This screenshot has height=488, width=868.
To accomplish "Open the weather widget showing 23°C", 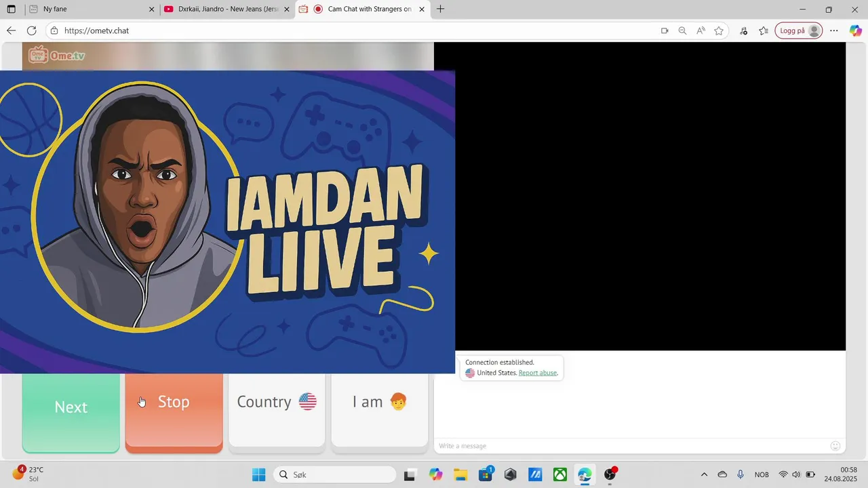I will coord(28,474).
